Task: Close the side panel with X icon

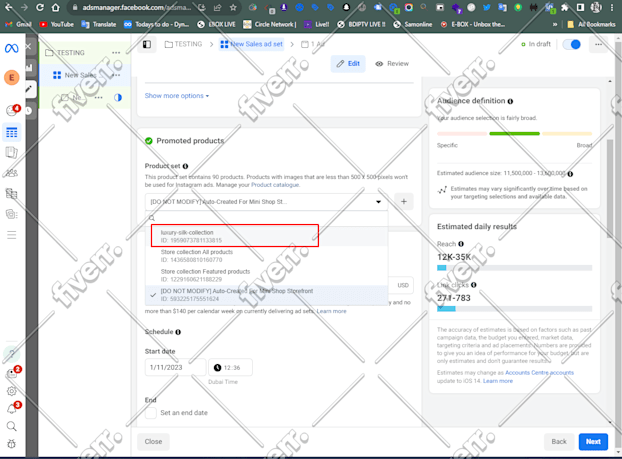Action: pyautogui.click(x=28, y=46)
